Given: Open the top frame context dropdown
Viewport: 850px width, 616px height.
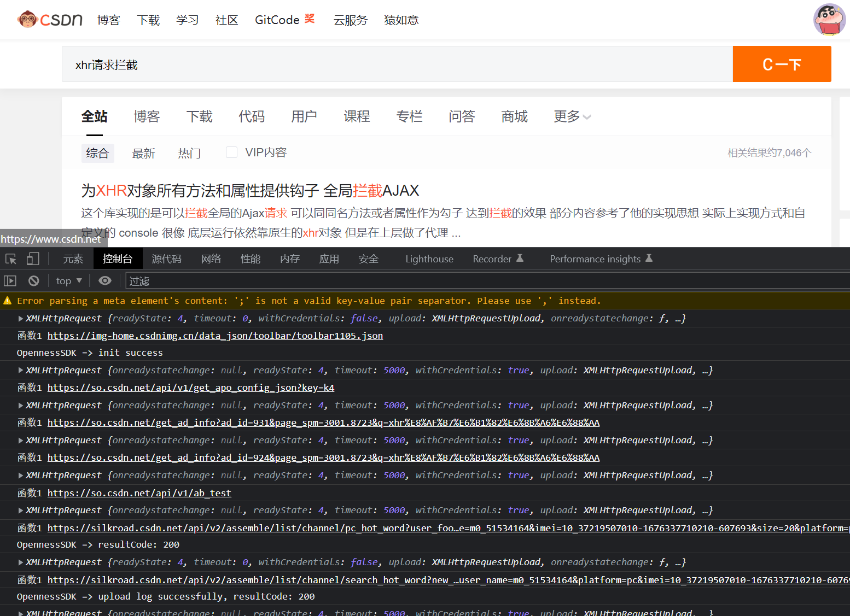Looking at the screenshot, I should pyautogui.click(x=68, y=280).
